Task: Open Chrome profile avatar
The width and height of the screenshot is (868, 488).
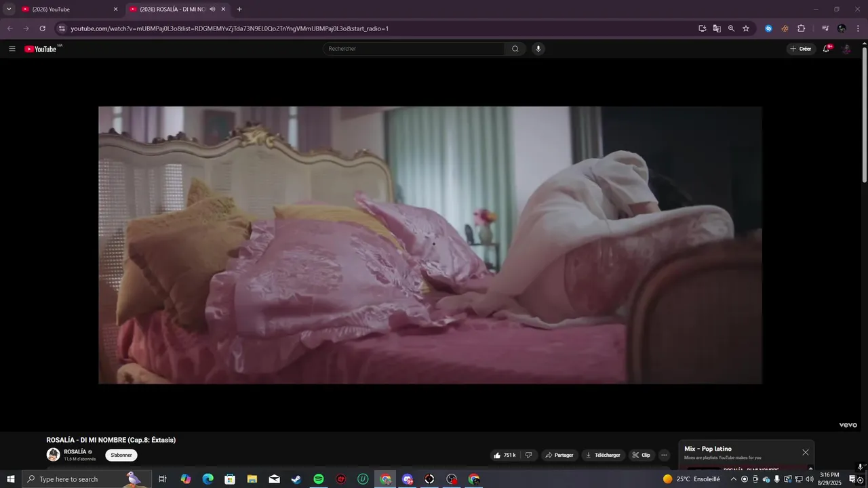Action: pyautogui.click(x=842, y=28)
